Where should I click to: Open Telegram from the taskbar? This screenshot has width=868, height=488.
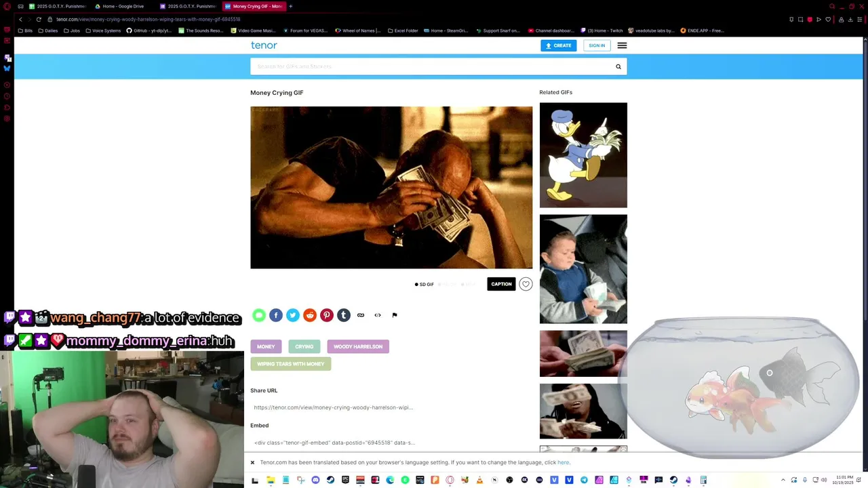click(584, 480)
